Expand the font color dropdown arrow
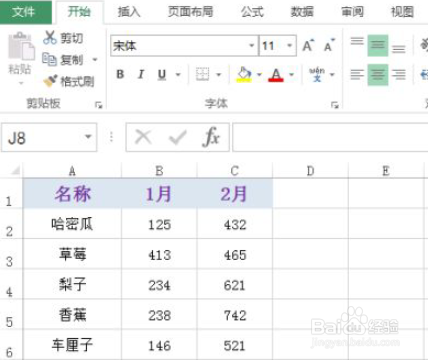 pyautogui.click(x=291, y=74)
